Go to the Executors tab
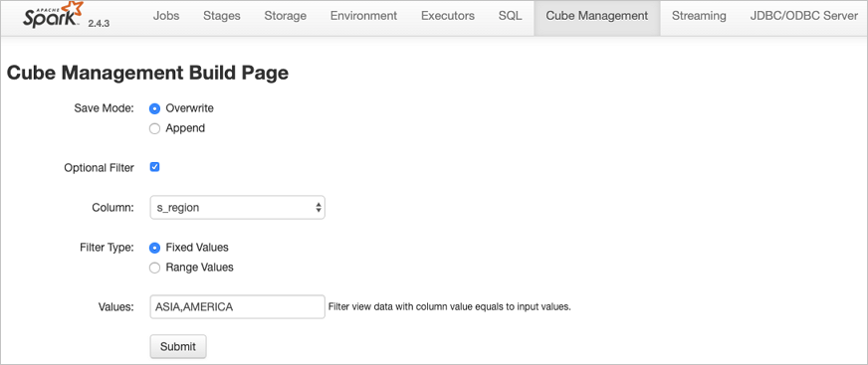 pyautogui.click(x=448, y=16)
